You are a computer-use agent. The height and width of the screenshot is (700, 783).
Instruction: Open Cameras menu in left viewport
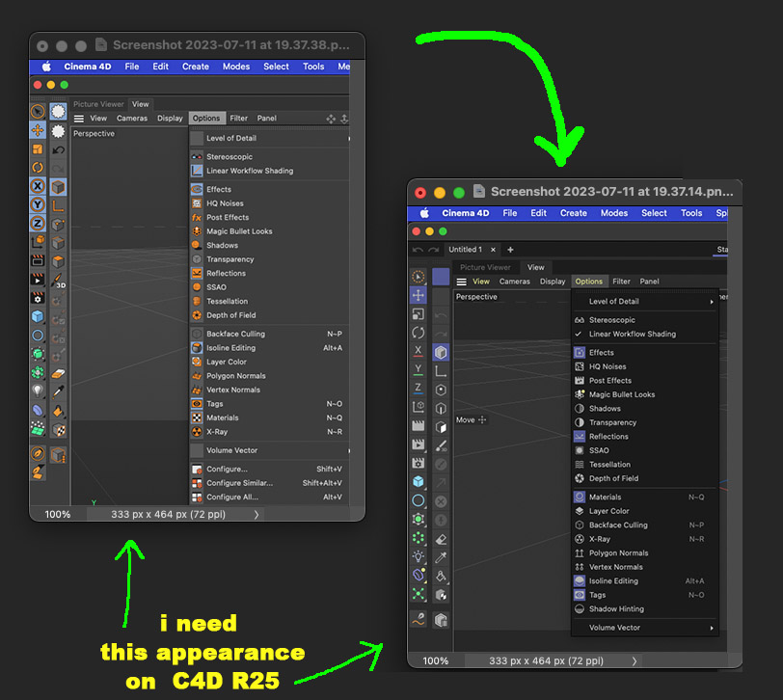tap(132, 119)
